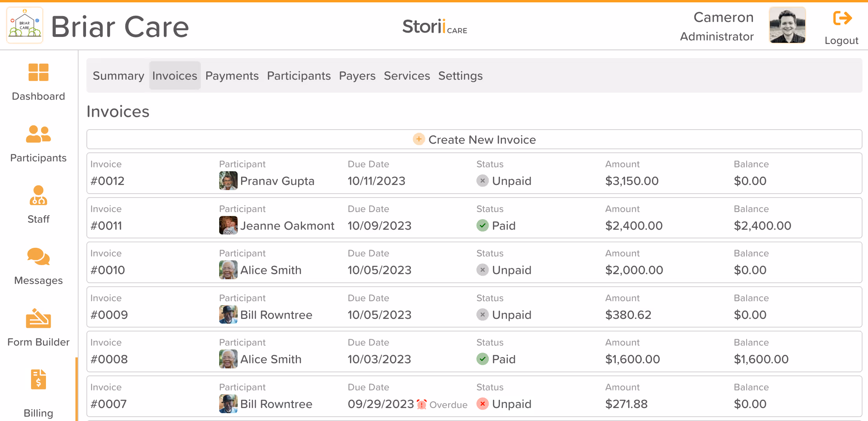Click the amount $271.88
The width and height of the screenshot is (868, 421).
point(626,404)
